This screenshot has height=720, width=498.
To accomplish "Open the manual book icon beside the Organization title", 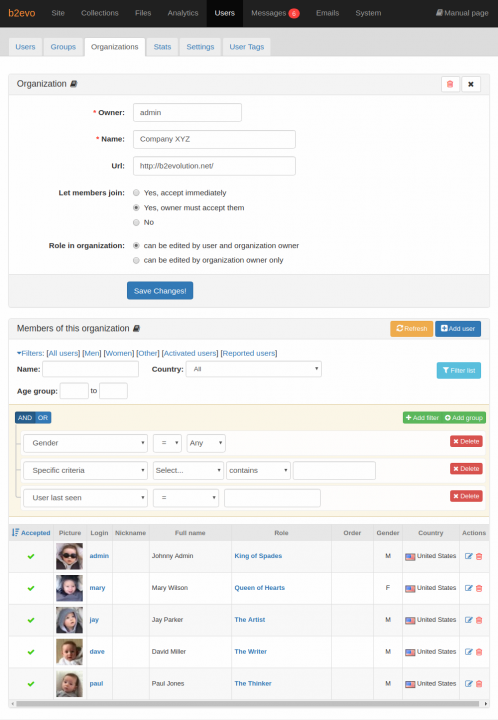I will (x=73, y=84).
